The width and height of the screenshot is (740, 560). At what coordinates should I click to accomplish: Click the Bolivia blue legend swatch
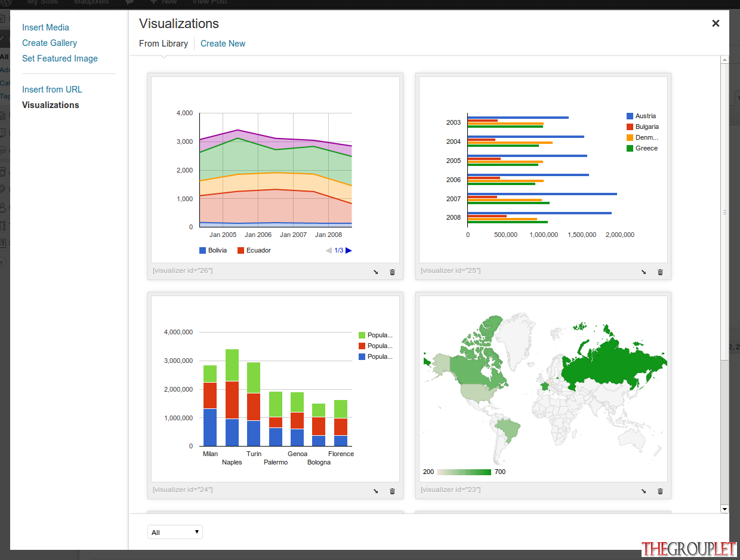[202, 251]
